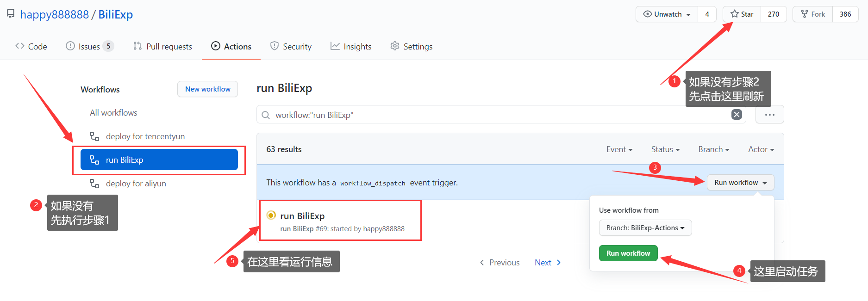Switch to the Actions tab
This screenshot has width=868, height=301.
(x=231, y=46)
